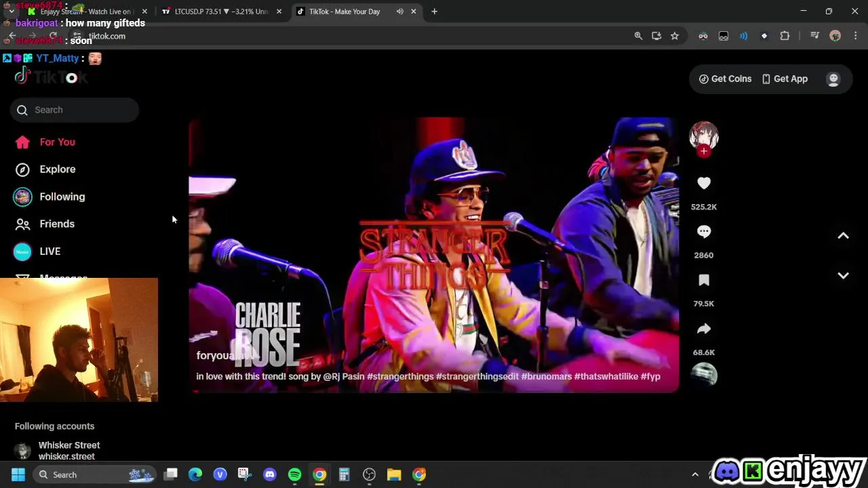Open the video creator's avatar
868x488 pixels.
click(x=704, y=136)
